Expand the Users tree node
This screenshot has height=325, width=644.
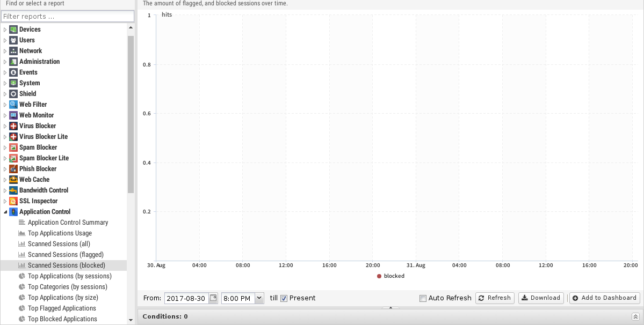[5, 40]
